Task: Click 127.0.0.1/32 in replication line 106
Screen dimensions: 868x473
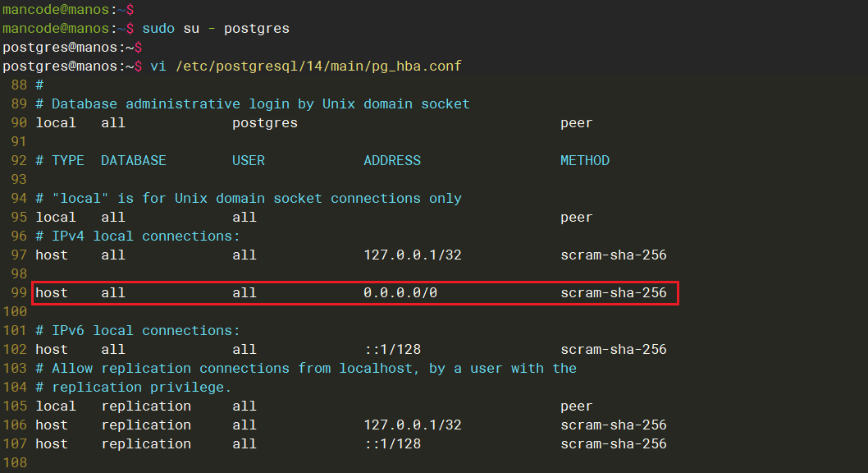Action: [x=412, y=425]
